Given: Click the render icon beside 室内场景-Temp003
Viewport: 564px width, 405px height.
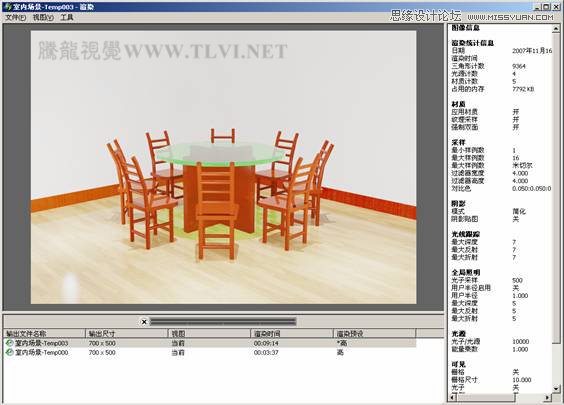Looking at the screenshot, I should (9, 343).
